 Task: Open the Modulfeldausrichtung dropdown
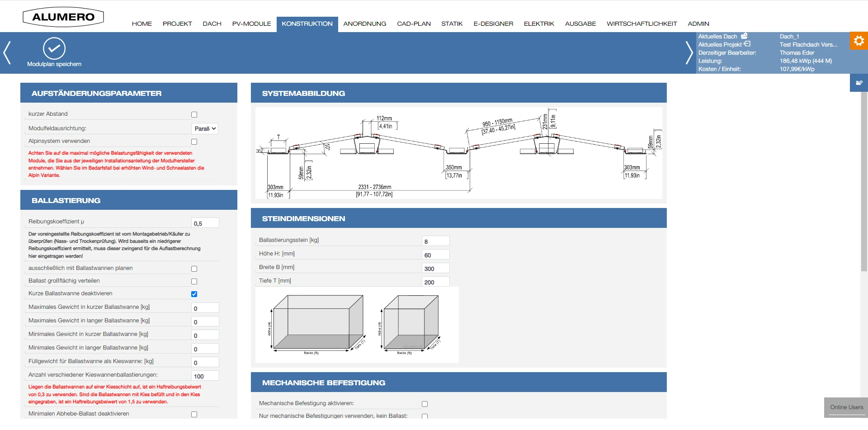205,129
